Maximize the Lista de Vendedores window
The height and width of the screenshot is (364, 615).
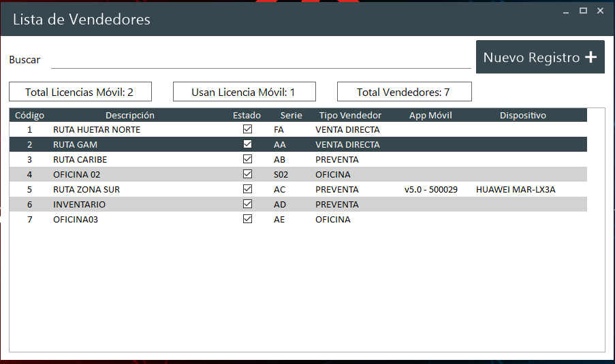583,11
